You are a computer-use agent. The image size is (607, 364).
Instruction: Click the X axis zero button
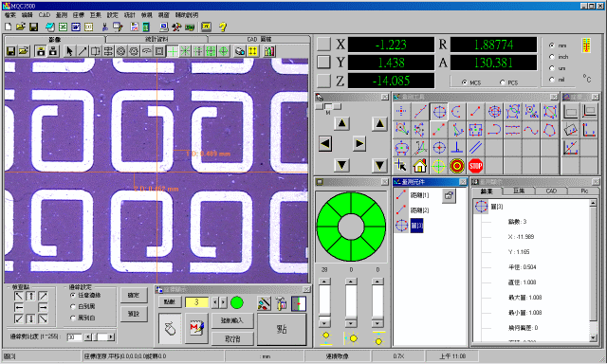click(x=323, y=45)
